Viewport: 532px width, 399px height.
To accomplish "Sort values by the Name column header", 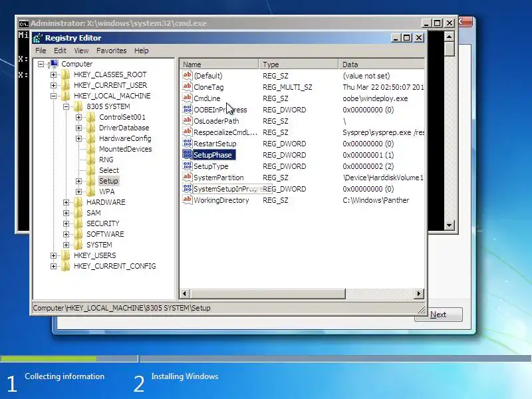I will 219,64.
